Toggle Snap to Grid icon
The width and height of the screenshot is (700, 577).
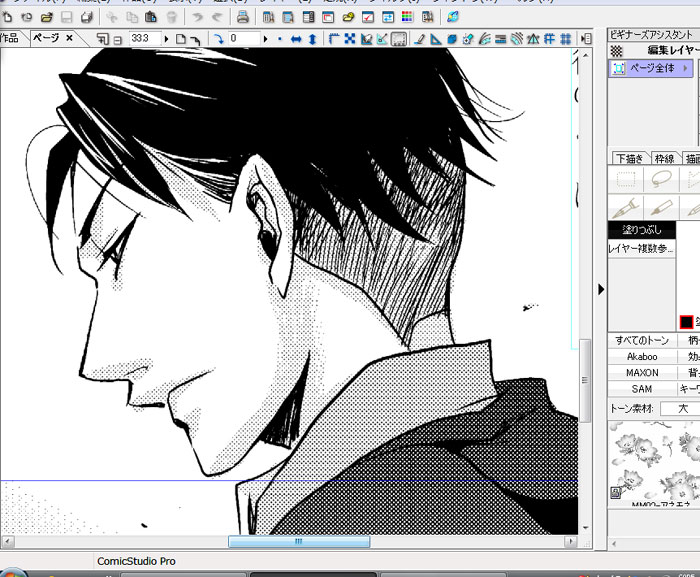pyautogui.click(x=566, y=39)
